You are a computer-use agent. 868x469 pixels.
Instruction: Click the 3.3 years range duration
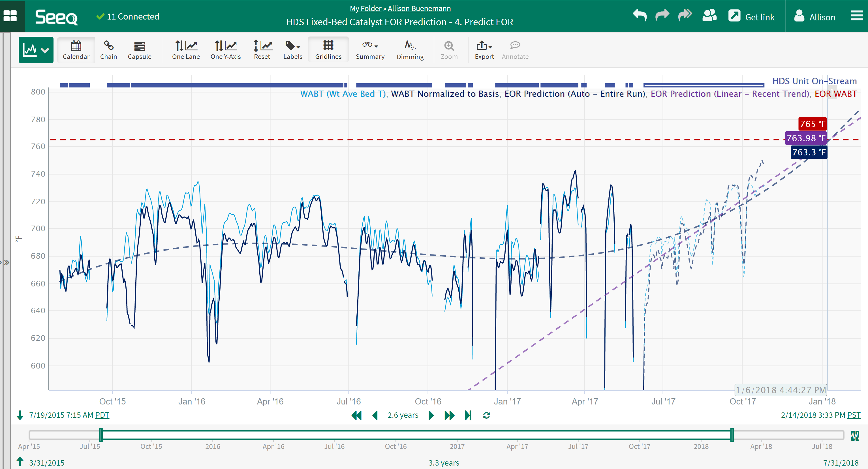coord(443,463)
